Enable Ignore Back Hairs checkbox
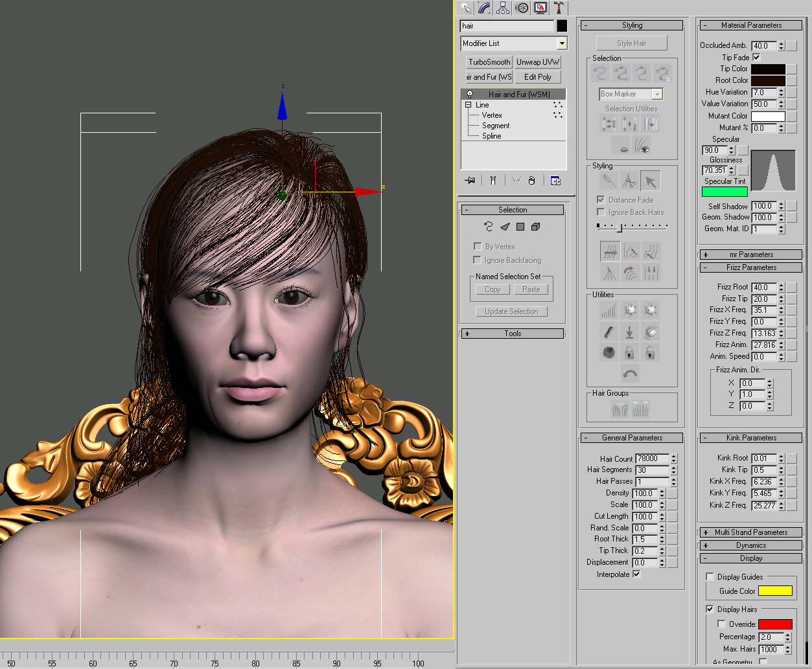This screenshot has height=669, width=812. 601,212
